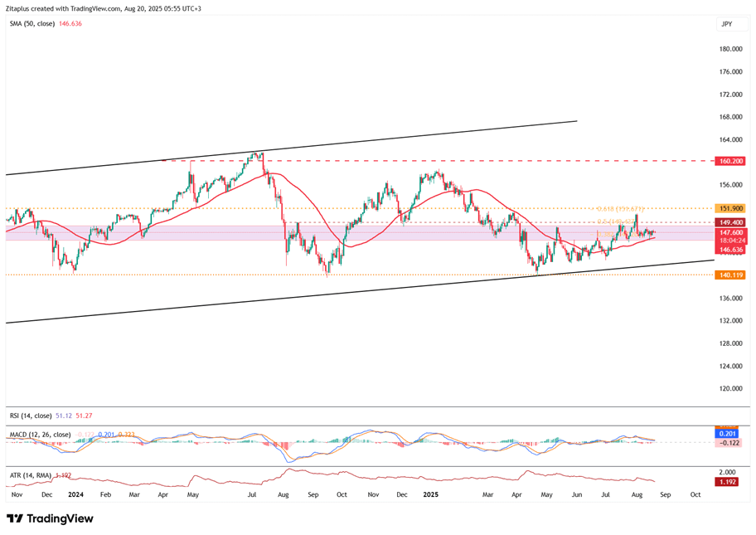Click the 160.200 red price label

pyautogui.click(x=729, y=161)
